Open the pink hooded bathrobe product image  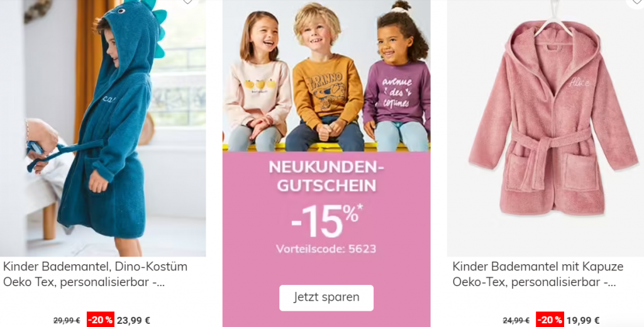[545, 128]
